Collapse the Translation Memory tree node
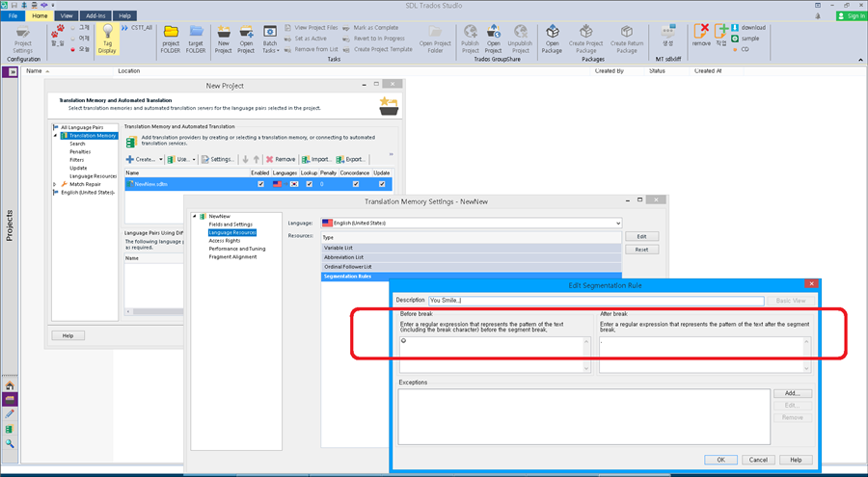Image resolution: width=868 pixels, height=477 pixels. coord(55,136)
